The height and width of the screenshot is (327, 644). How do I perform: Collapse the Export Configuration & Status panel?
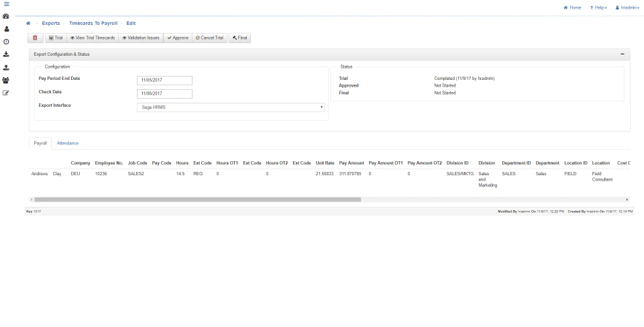(623, 54)
